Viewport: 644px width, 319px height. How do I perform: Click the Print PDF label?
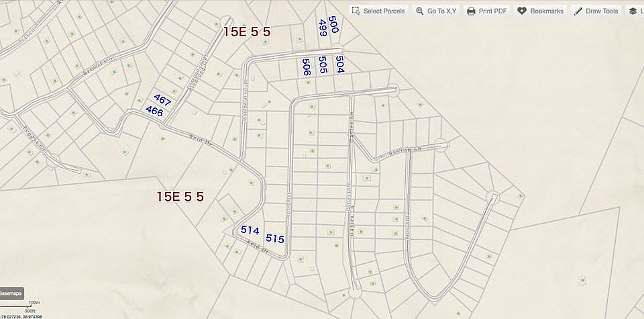pyautogui.click(x=492, y=11)
